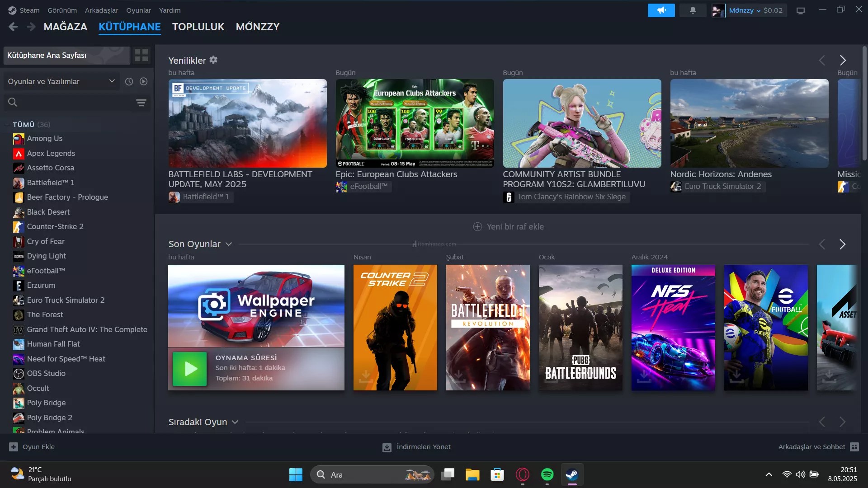Open the Need for Speed Heat cover
Image resolution: width=868 pixels, height=488 pixels.
coord(673,328)
